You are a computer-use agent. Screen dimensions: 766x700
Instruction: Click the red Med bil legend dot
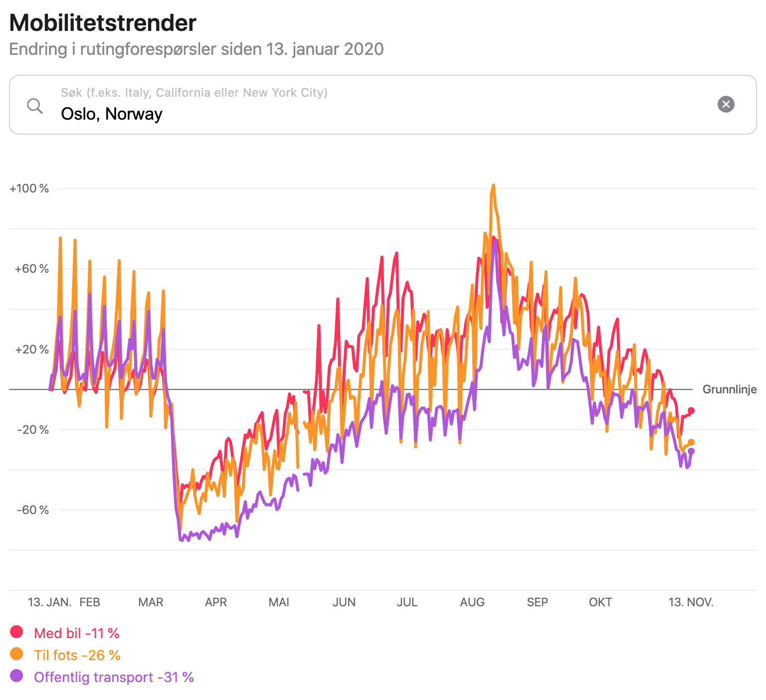pyautogui.click(x=16, y=632)
